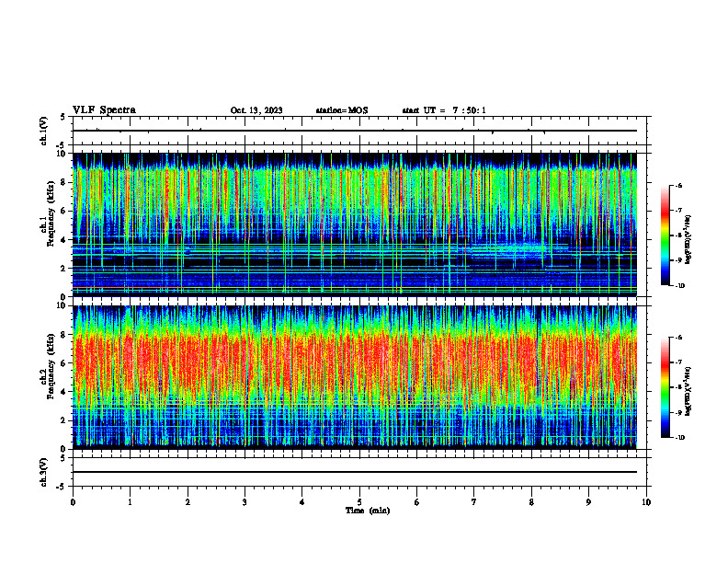Click the ch.2 spectrogram color bar
Viewport: 728px width, 563px height.
665,387
